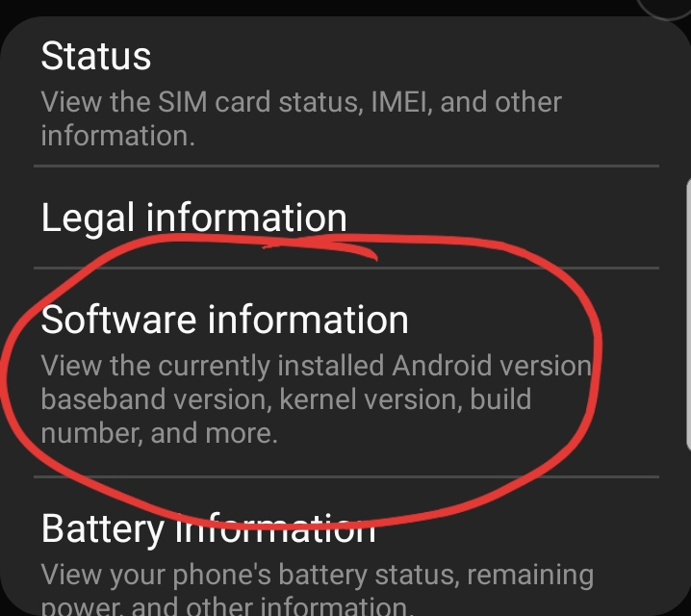Tap the word "remaining" in the battery description

coord(530,576)
